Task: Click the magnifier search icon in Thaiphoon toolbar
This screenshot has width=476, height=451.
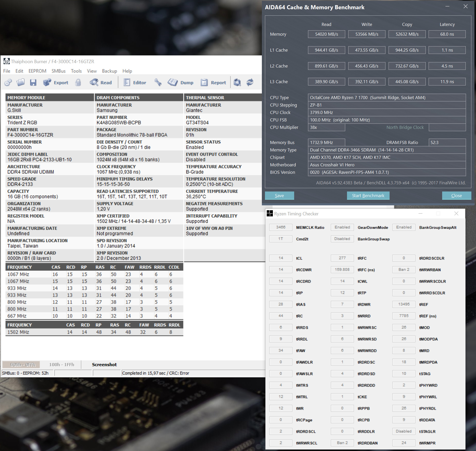Action: point(237,82)
